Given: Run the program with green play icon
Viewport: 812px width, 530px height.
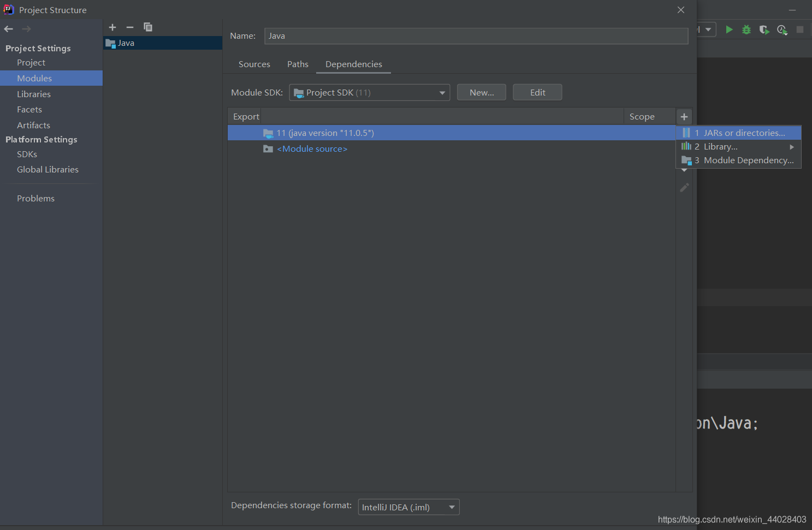Looking at the screenshot, I should coord(729,29).
